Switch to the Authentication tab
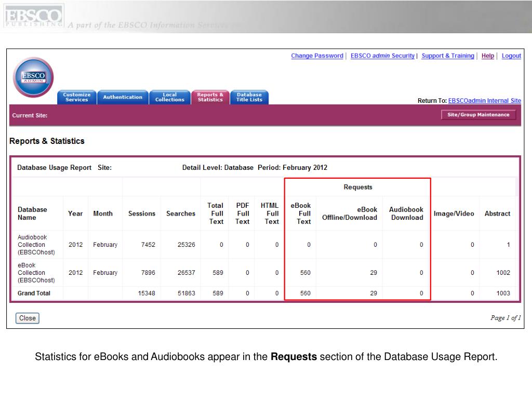Screen dimensions: 532x399 [123, 97]
